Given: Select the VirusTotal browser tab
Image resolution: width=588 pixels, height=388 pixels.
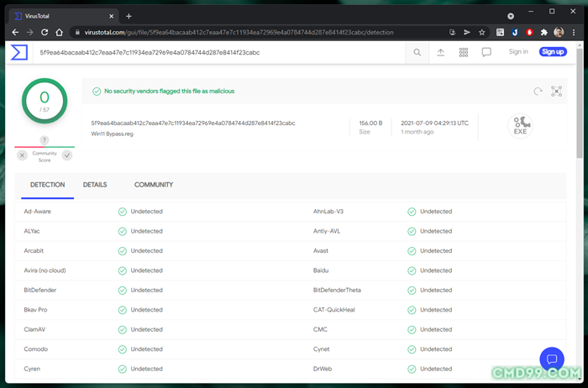Looking at the screenshot, I should pos(62,16).
